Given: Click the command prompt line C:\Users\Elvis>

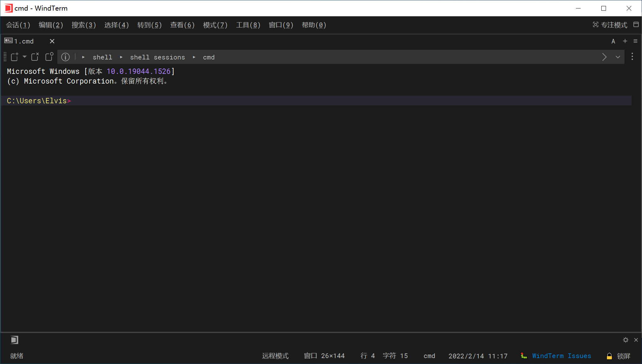Looking at the screenshot, I should click(x=39, y=101).
